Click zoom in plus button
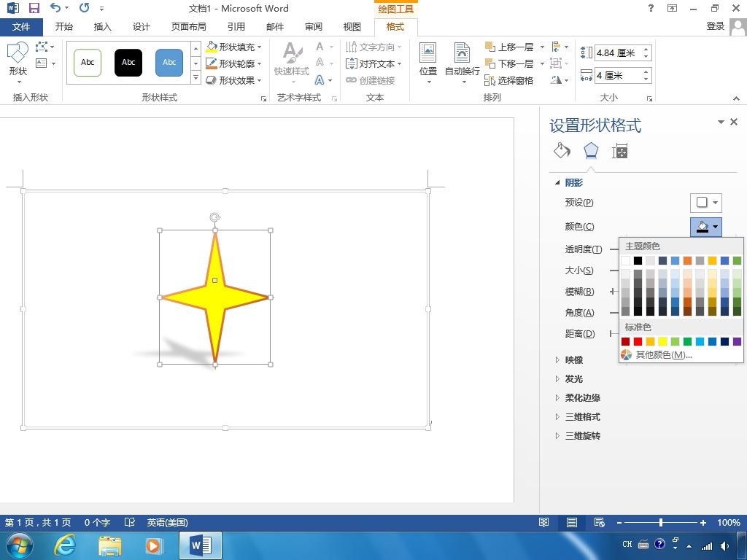Screen dimensions: 747x560 pyautogui.click(x=703, y=522)
